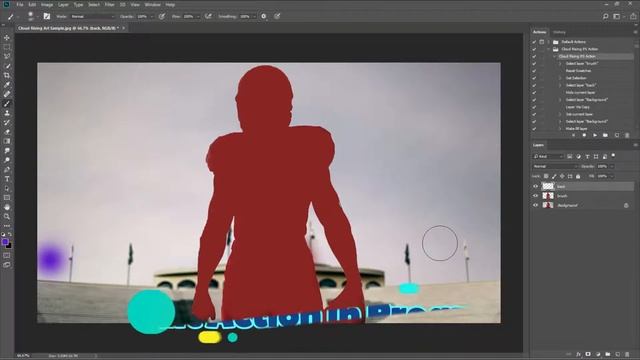The image size is (640, 360).
Task: Open the Filter menu
Action: tap(110, 5)
